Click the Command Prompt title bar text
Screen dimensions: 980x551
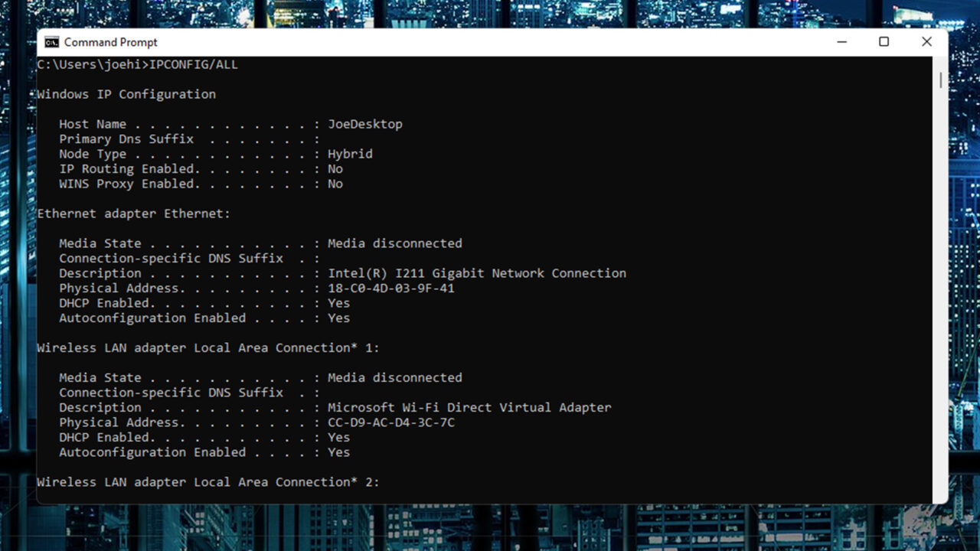110,42
